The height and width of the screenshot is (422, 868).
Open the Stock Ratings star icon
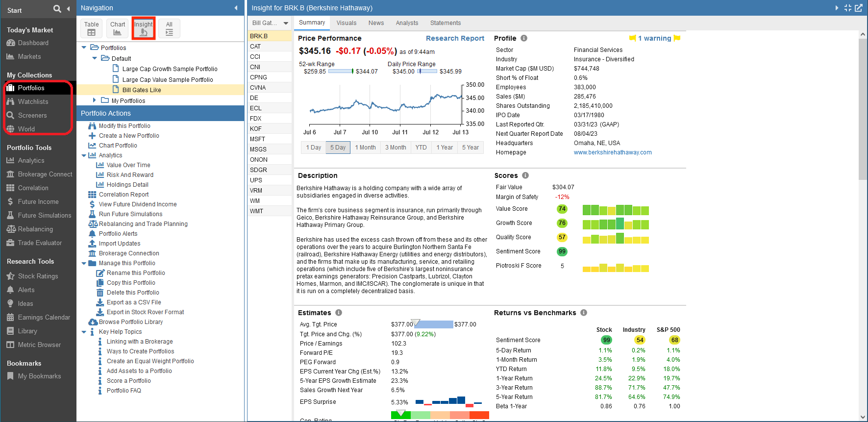coord(10,276)
